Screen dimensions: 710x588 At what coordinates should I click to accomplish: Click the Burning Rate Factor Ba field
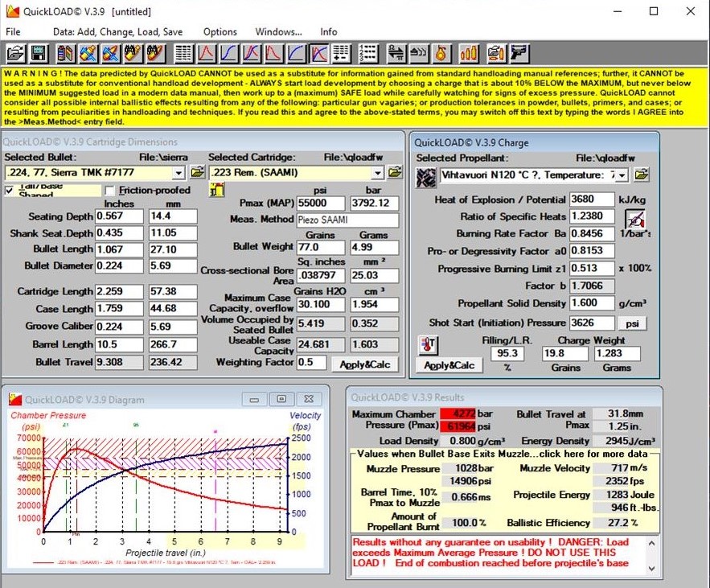(592, 234)
